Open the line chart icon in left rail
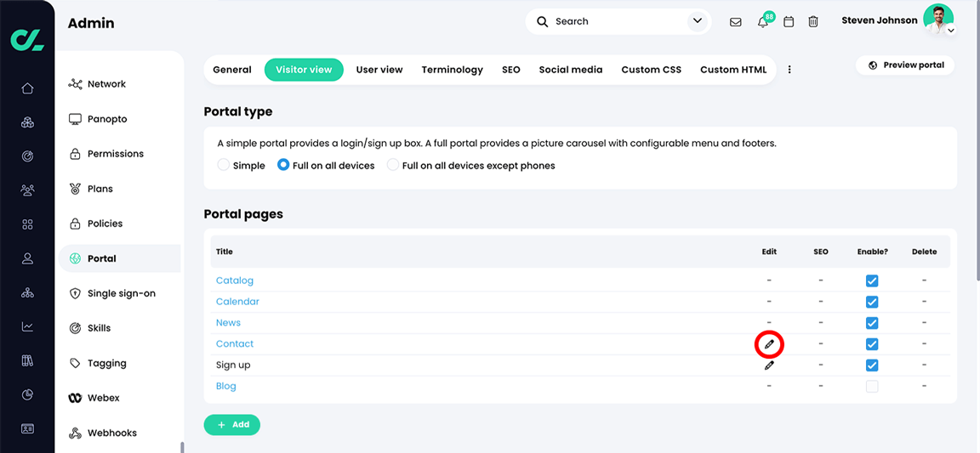 (27, 326)
